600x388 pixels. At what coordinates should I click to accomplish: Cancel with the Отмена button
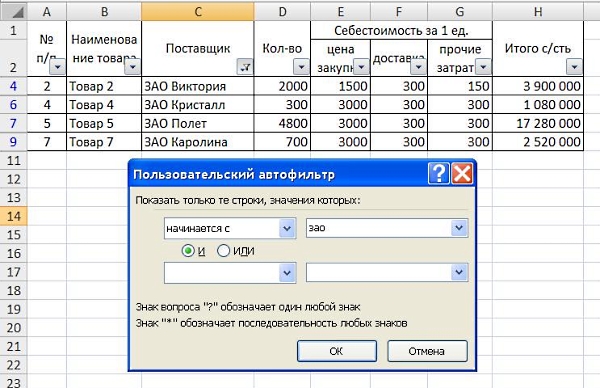pyautogui.click(x=427, y=351)
